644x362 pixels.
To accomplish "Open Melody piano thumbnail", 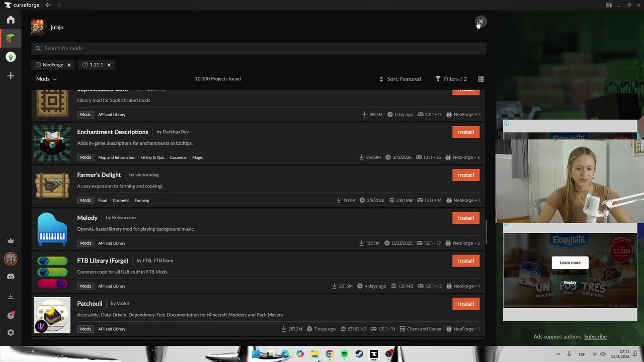I will click(x=52, y=229).
